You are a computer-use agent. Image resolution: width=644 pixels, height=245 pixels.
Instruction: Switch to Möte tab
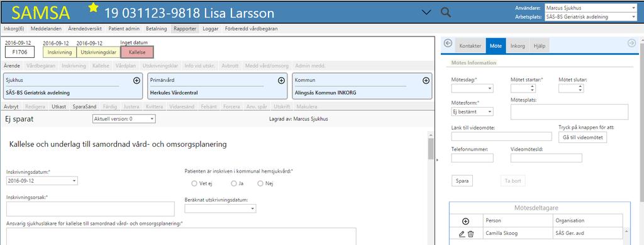496,46
